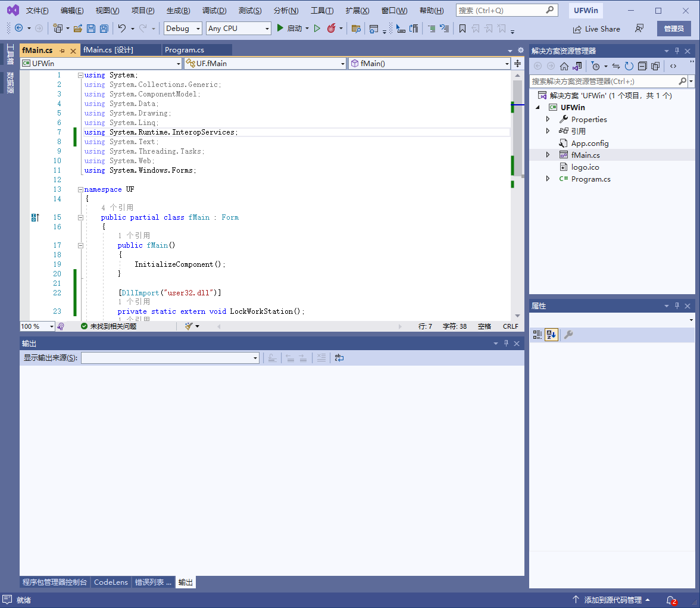The height and width of the screenshot is (608, 700).
Task: Click the property pages wrench icon
Action: [x=568, y=335]
